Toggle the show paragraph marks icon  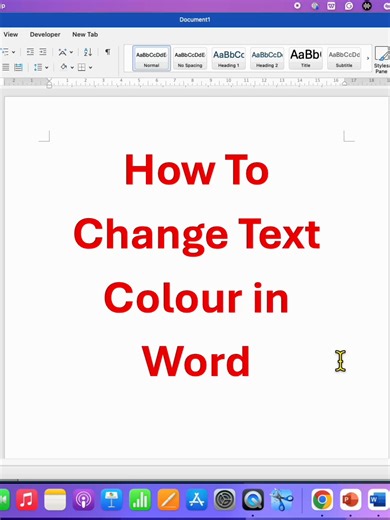(x=107, y=52)
